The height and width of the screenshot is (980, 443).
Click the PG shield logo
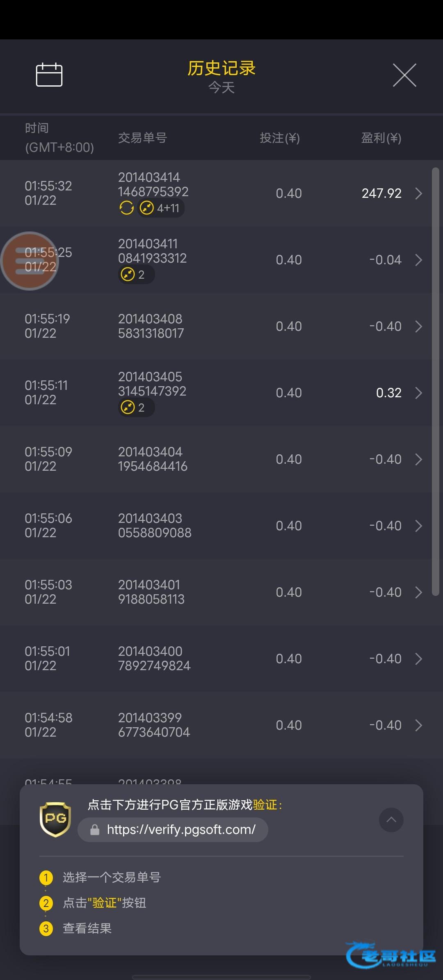coord(55,820)
